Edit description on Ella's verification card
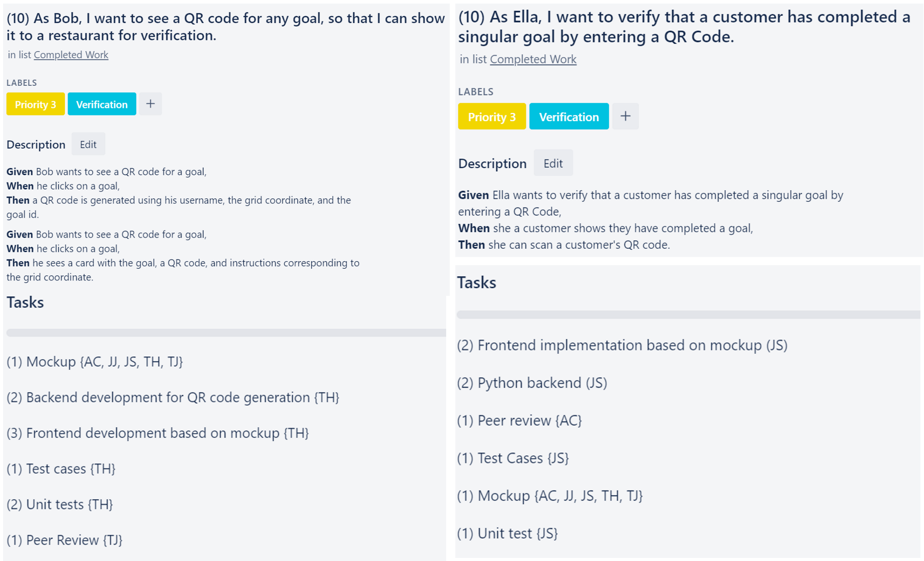This screenshot has height=561, width=924. pos(553,163)
